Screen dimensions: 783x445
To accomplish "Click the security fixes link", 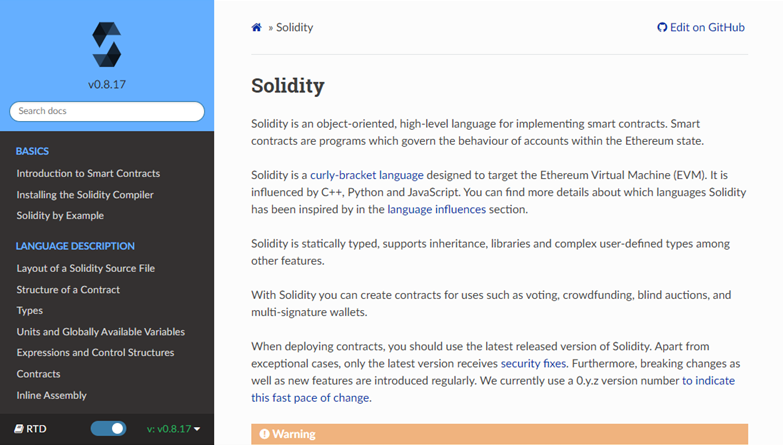I will click(533, 363).
